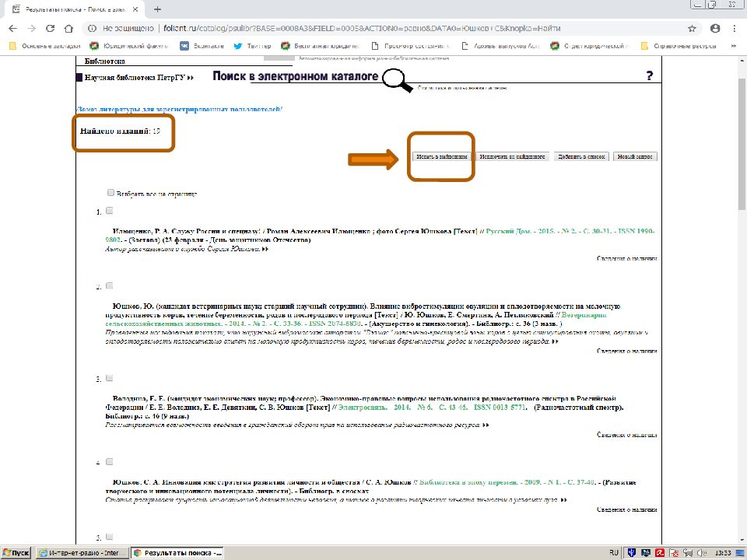Open the Windows "Пуск" start button

(x=17, y=552)
